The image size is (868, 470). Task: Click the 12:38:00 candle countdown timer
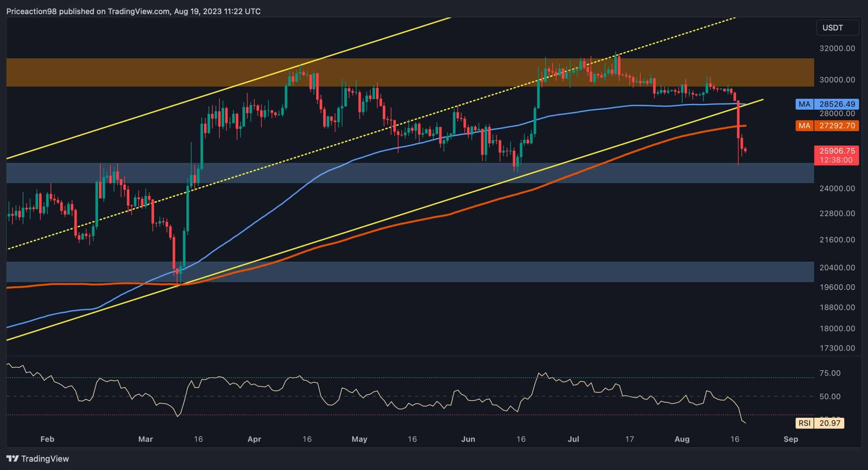(x=837, y=160)
